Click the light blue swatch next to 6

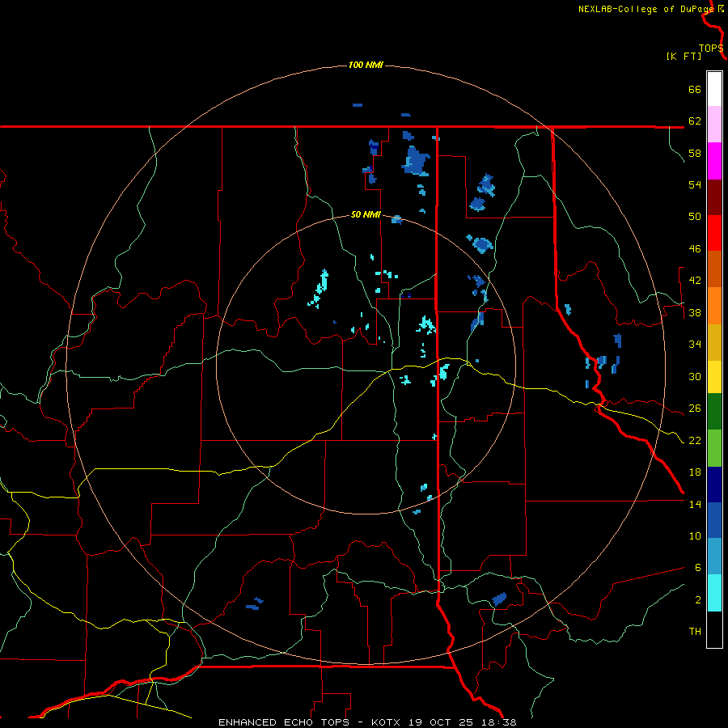pyautogui.click(x=714, y=556)
